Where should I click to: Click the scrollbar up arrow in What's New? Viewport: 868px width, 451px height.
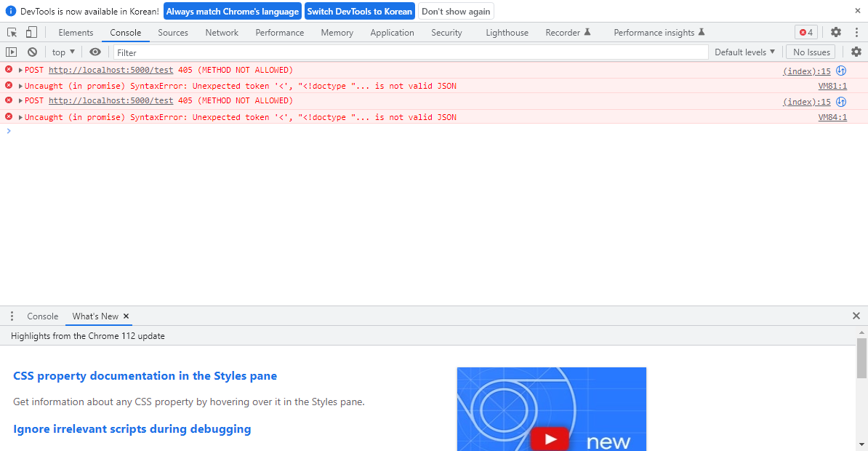click(861, 332)
